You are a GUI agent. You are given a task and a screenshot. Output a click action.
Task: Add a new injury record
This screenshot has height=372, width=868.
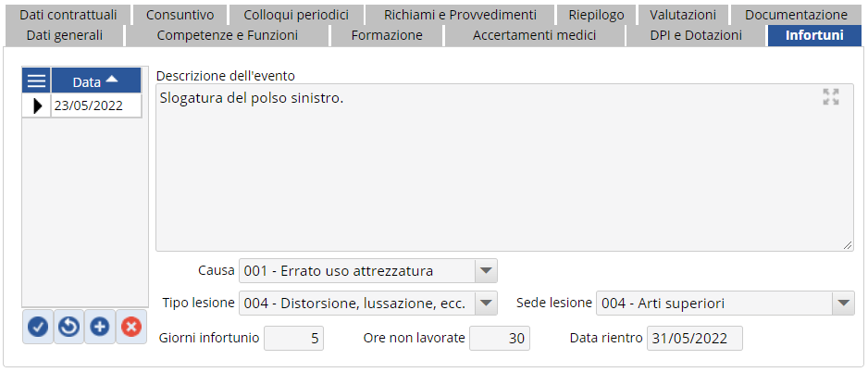tap(100, 328)
